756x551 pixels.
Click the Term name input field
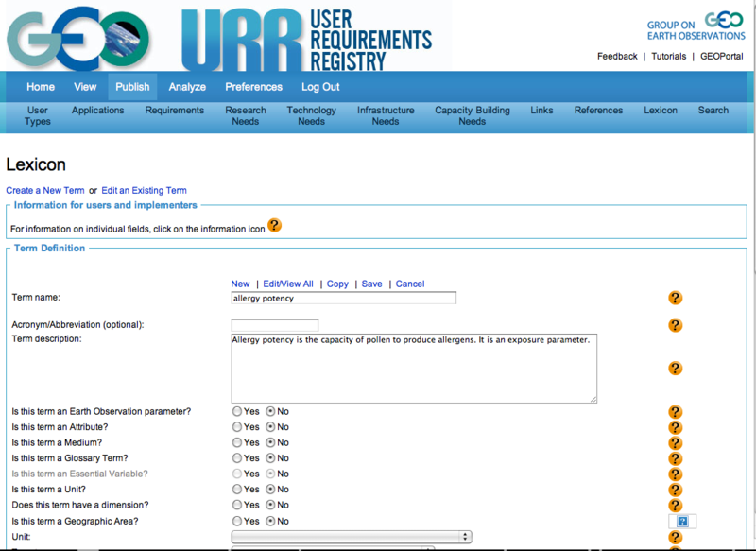tap(343, 298)
